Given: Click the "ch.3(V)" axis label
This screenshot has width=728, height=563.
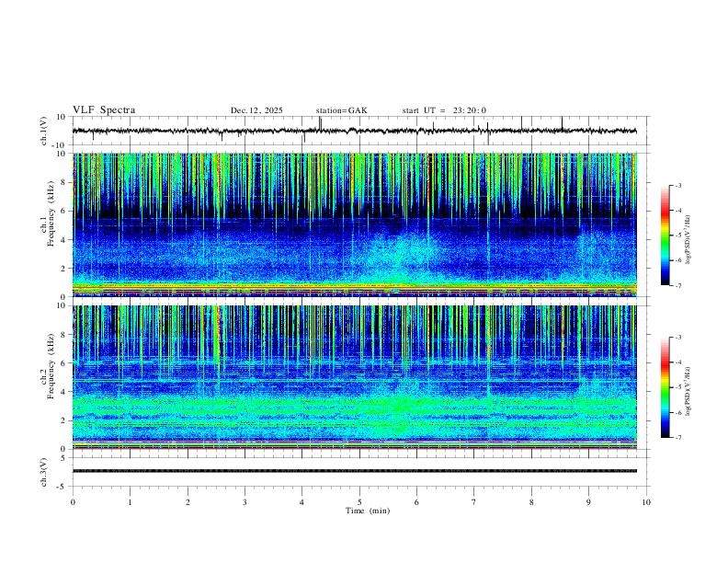Looking at the screenshot, I should [44, 472].
